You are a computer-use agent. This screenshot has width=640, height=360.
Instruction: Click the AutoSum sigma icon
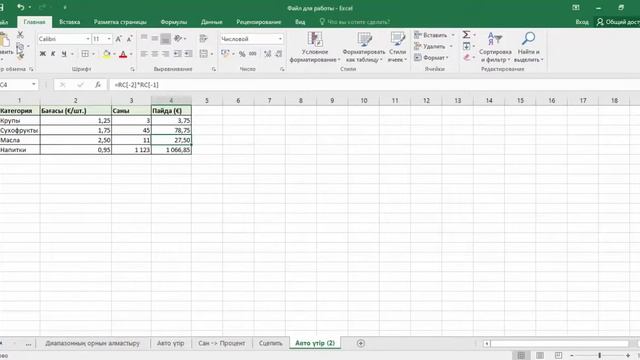(x=466, y=35)
